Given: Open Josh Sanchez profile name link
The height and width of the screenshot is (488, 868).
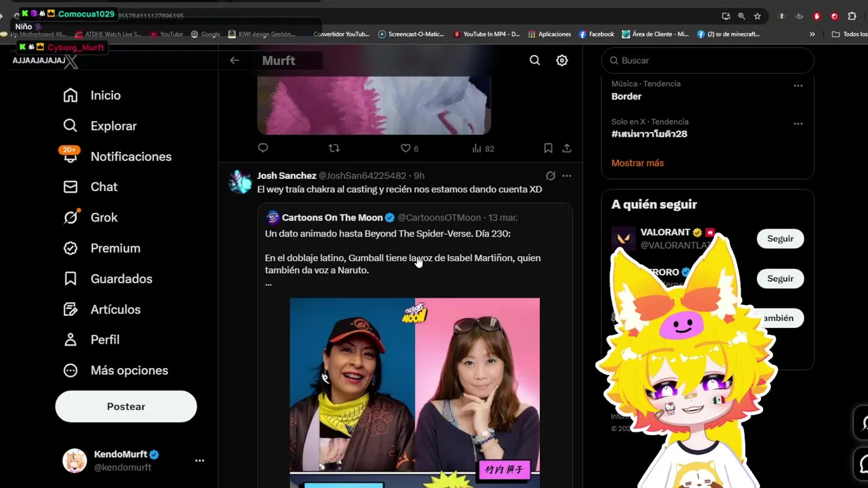Looking at the screenshot, I should tap(286, 176).
